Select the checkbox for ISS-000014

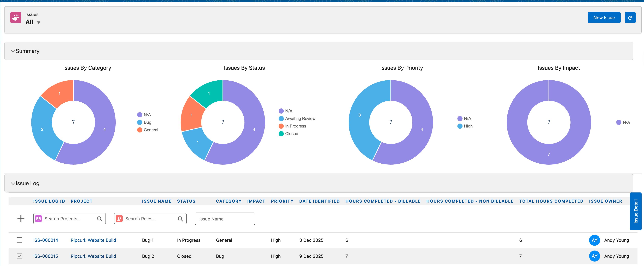tap(20, 240)
